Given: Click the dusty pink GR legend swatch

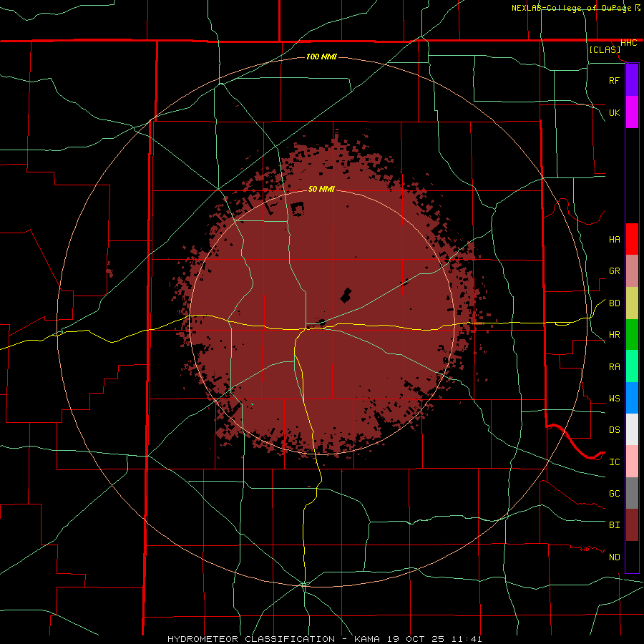Looking at the screenshot, I should (632, 271).
